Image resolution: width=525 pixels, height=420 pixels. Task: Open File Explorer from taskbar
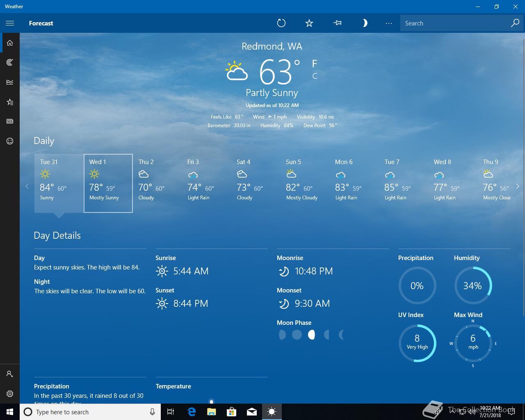(x=212, y=412)
